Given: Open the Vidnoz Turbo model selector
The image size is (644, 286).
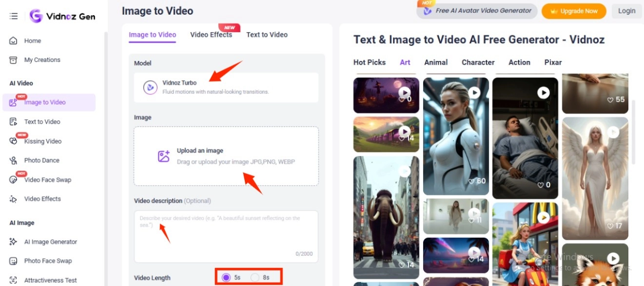Looking at the screenshot, I should [x=226, y=88].
